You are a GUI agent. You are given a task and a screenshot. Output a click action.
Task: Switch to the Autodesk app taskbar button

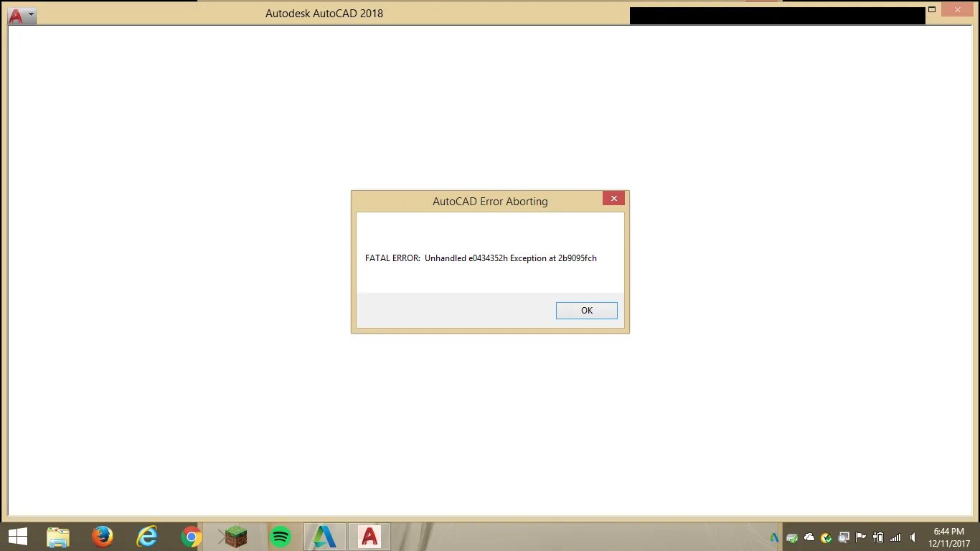pos(324,537)
